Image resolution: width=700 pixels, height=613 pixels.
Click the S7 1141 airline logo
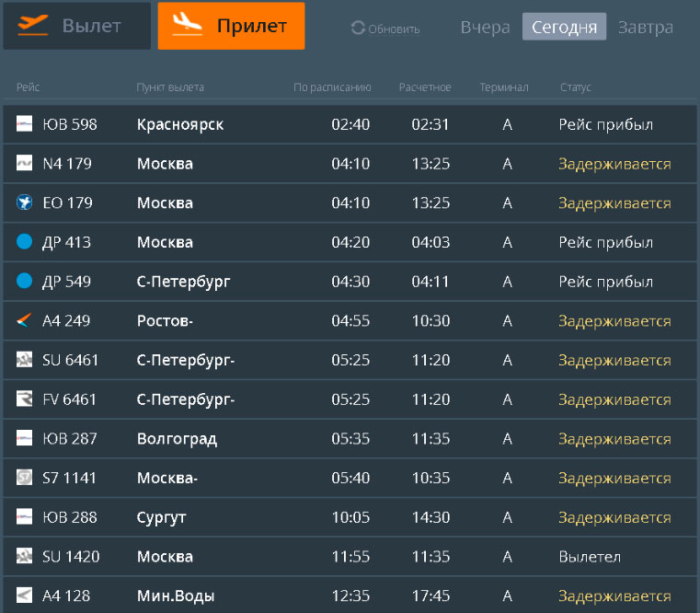click(x=25, y=478)
